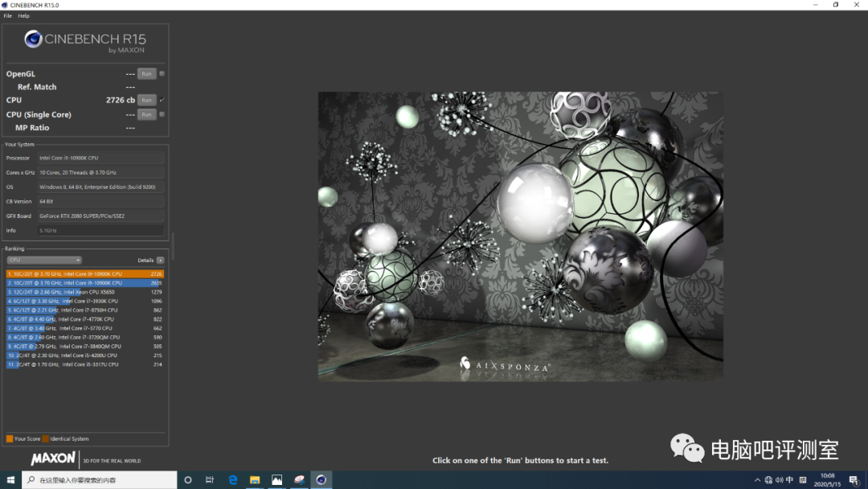Run the CPU Single Core test

click(x=147, y=115)
